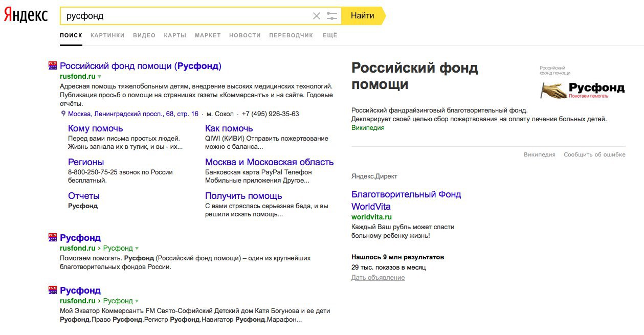The width and height of the screenshot is (644, 335).
Task: Click inside the search input field
Action: point(184,16)
